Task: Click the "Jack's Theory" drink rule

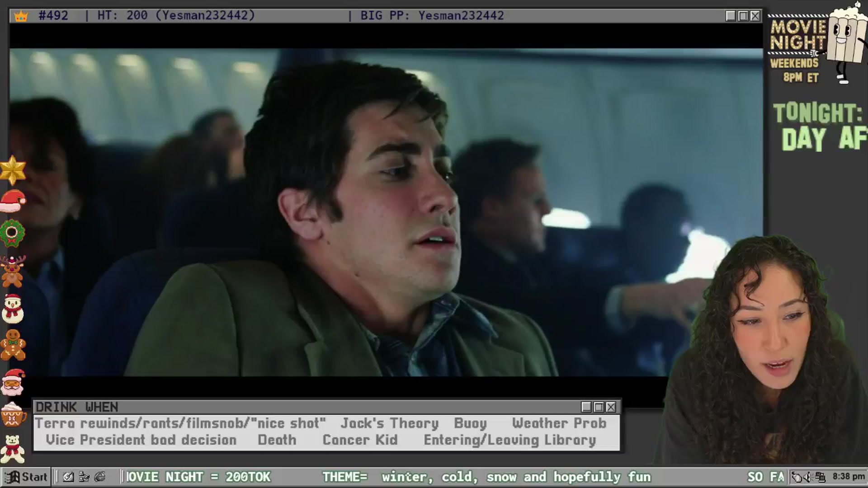Action: [390, 423]
